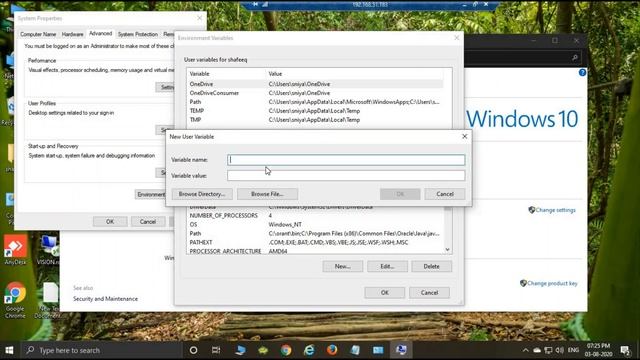Open Internet Explorer from taskbar
640x360 pixels.
[309, 350]
